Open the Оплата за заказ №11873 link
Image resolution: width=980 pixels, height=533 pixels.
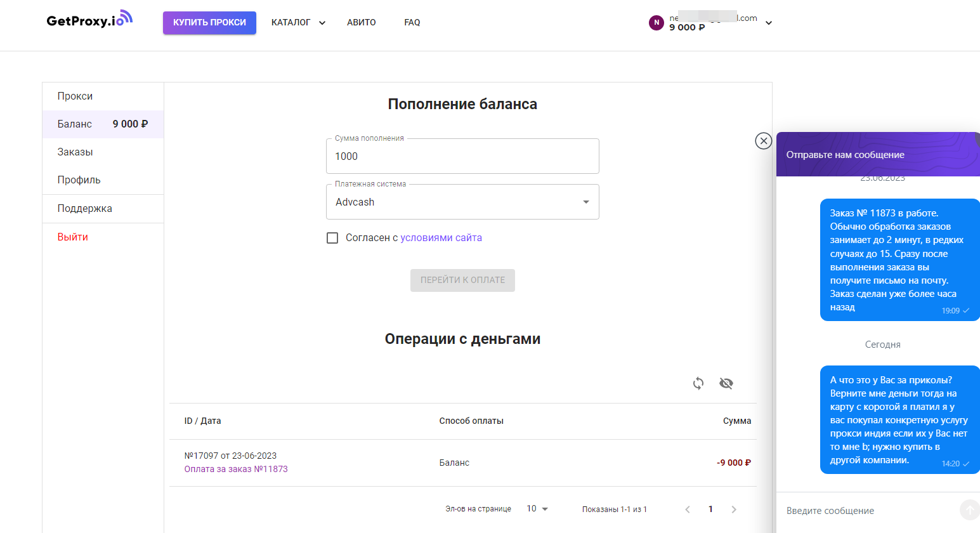(236, 469)
